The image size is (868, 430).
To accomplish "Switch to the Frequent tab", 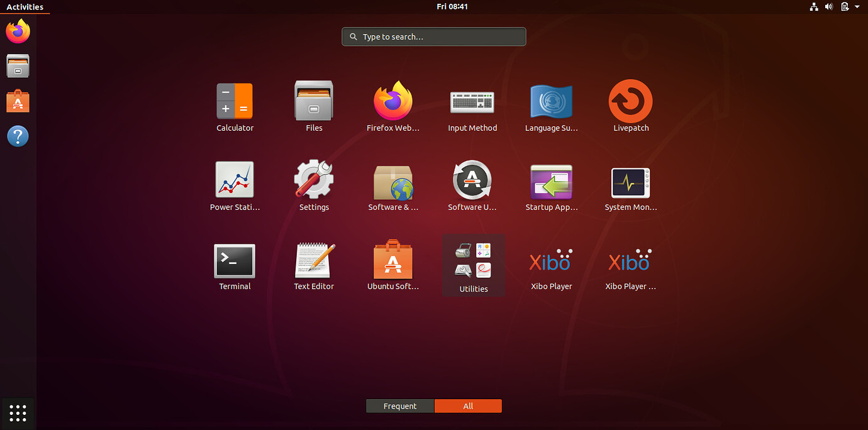I will pos(400,406).
